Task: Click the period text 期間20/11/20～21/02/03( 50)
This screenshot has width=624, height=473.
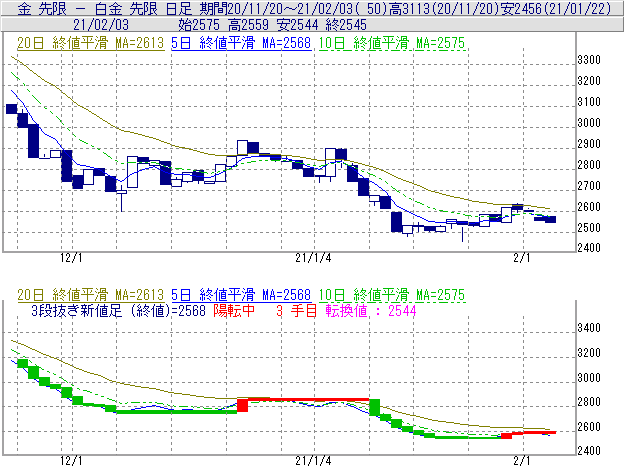Action: (294, 8)
